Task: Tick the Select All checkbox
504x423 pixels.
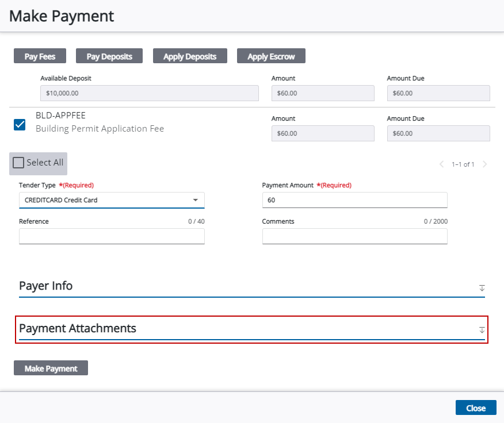Action: pyautogui.click(x=18, y=163)
